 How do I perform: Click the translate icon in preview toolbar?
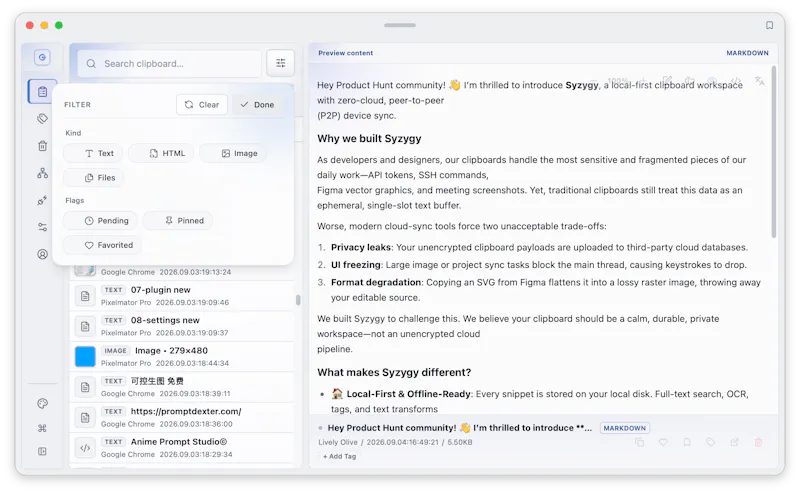(760, 81)
